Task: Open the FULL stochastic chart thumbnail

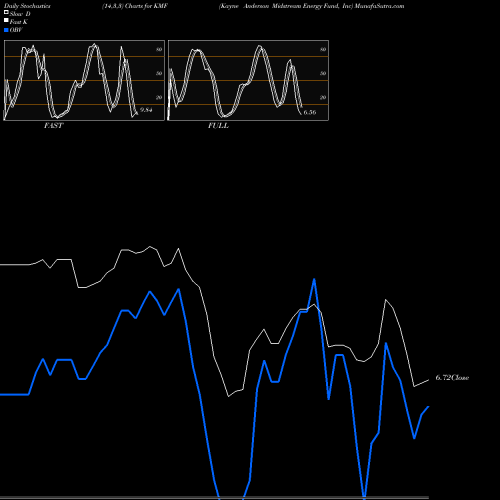Action: click(x=248, y=80)
